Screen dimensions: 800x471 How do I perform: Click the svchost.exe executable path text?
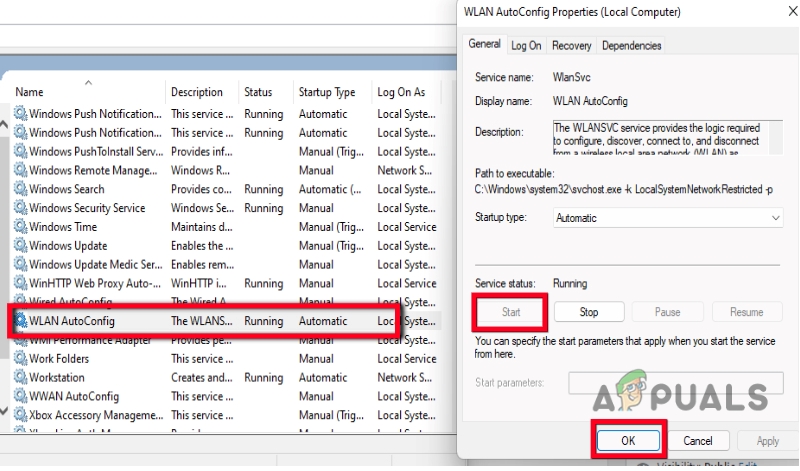[623, 189]
